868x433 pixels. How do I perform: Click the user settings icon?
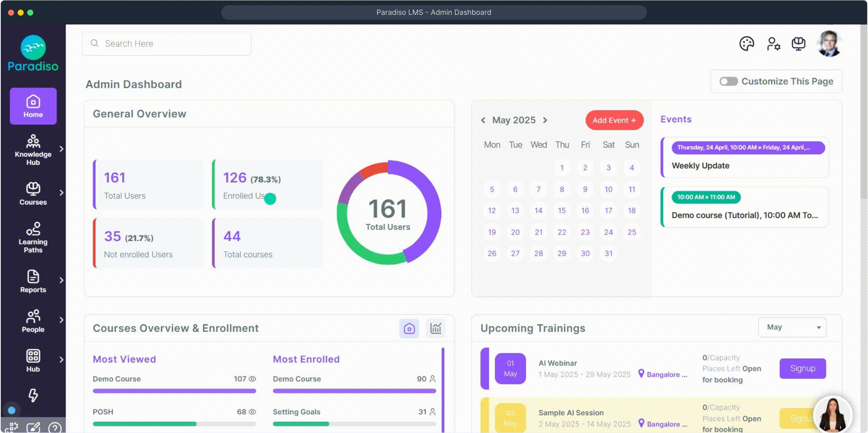point(773,44)
